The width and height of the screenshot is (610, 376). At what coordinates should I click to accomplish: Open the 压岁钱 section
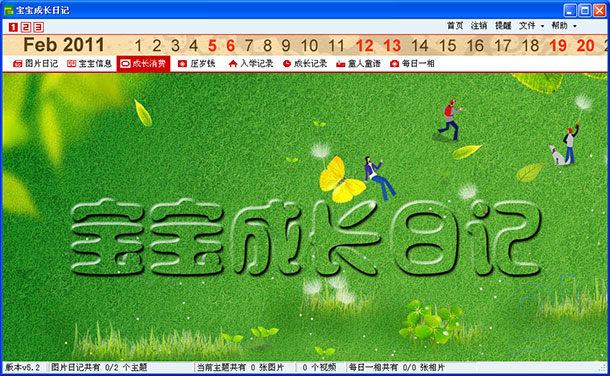pyautogui.click(x=196, y=63)
